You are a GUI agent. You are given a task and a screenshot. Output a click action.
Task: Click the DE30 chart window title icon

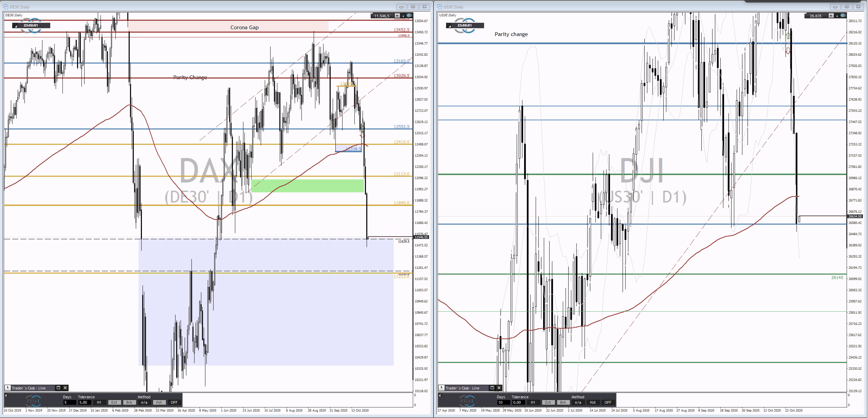tap(6, 7)
